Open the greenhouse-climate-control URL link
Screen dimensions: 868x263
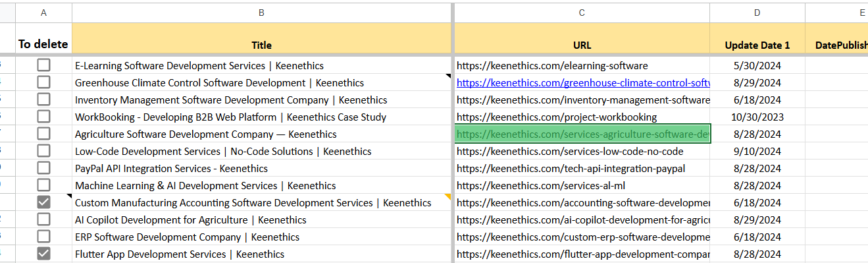coord(583,83)
